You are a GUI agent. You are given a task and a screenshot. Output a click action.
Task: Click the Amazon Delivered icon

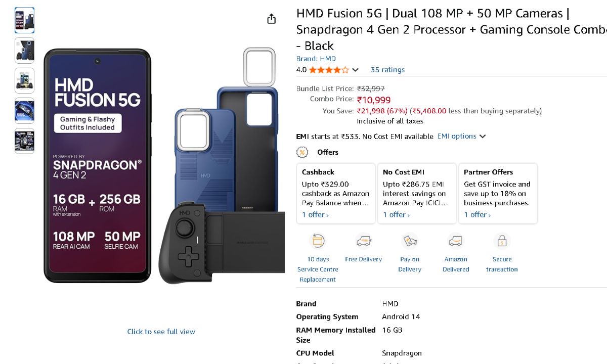tap(456, 241)
